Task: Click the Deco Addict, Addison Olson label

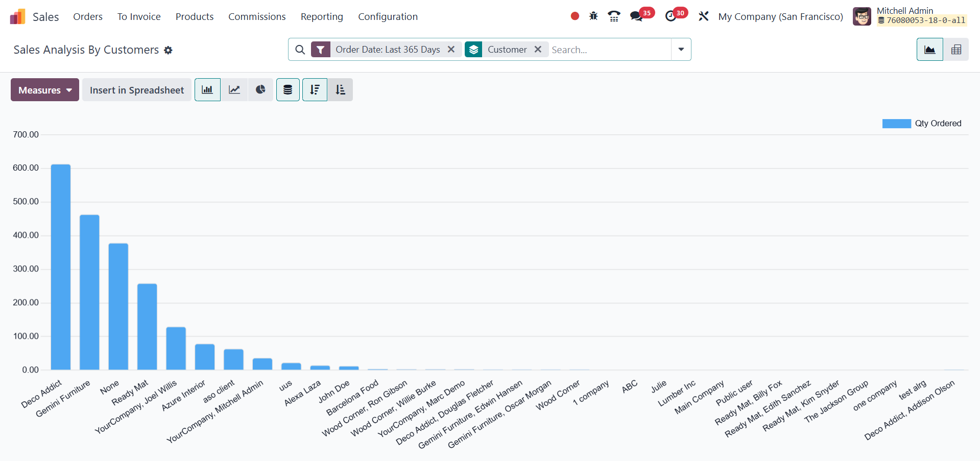Action: point(909,410)
